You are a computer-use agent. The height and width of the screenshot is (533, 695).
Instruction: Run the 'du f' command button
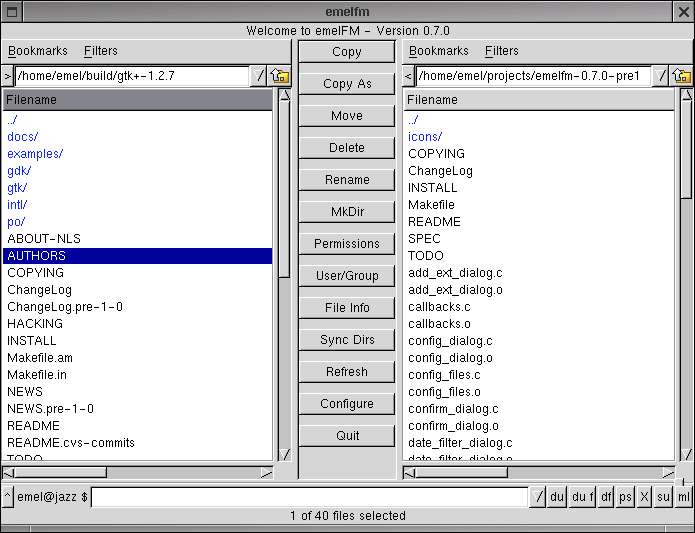(582, 497)
